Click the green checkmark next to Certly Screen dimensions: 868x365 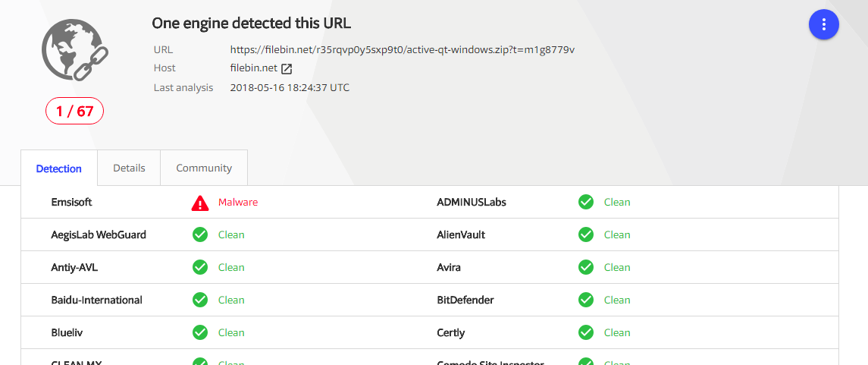(x=586, y=333)
